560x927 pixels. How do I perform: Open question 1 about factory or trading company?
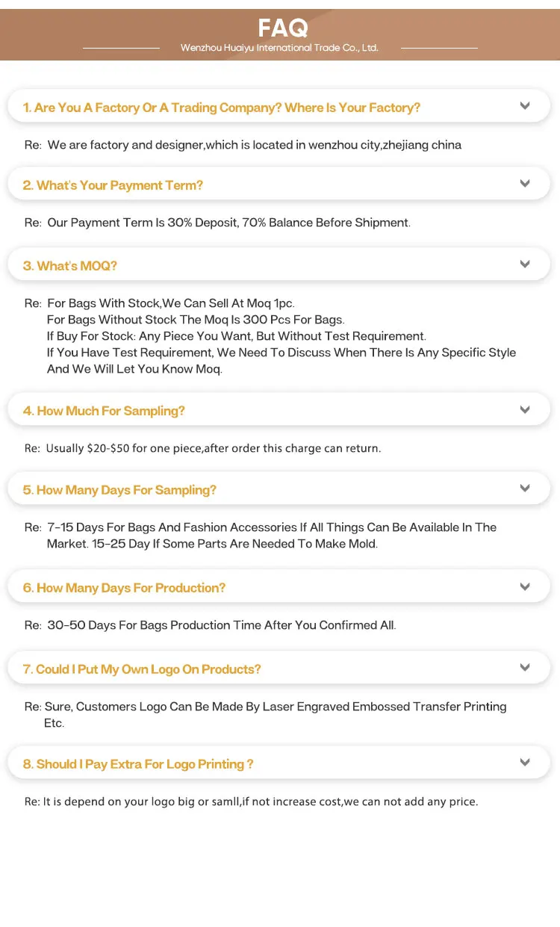point(221,108)
